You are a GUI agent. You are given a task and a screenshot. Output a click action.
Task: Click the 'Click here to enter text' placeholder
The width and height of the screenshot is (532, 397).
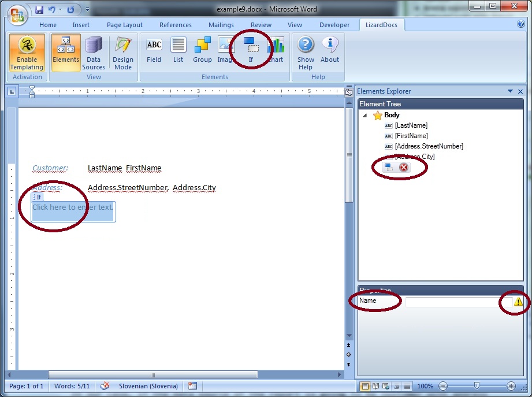[73, 207]
